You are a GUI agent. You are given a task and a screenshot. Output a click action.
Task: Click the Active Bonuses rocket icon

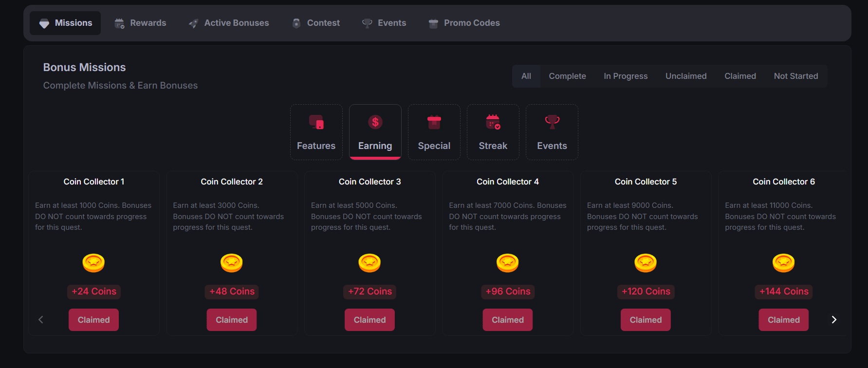pos(193,23)
